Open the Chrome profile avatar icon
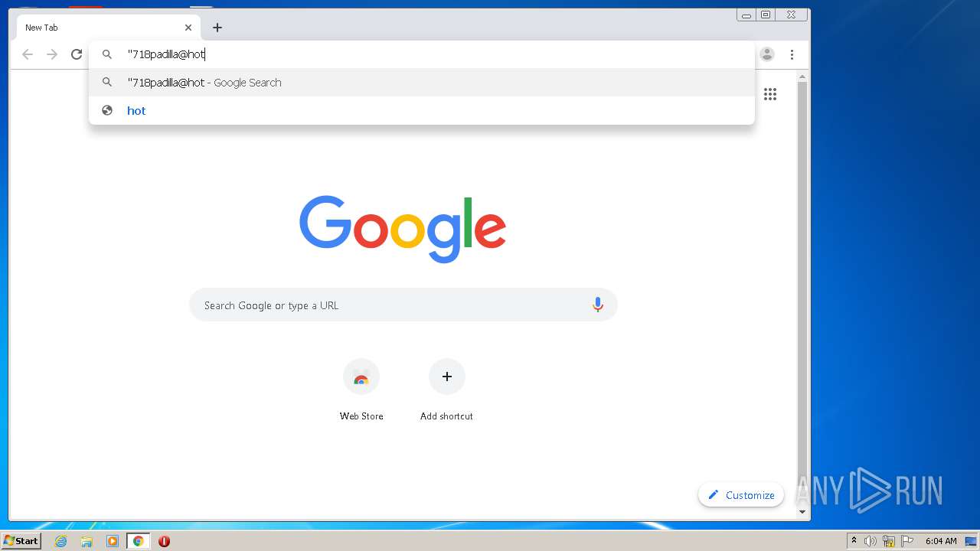Viewport: 980px width, 551px height. coord(767,54)
